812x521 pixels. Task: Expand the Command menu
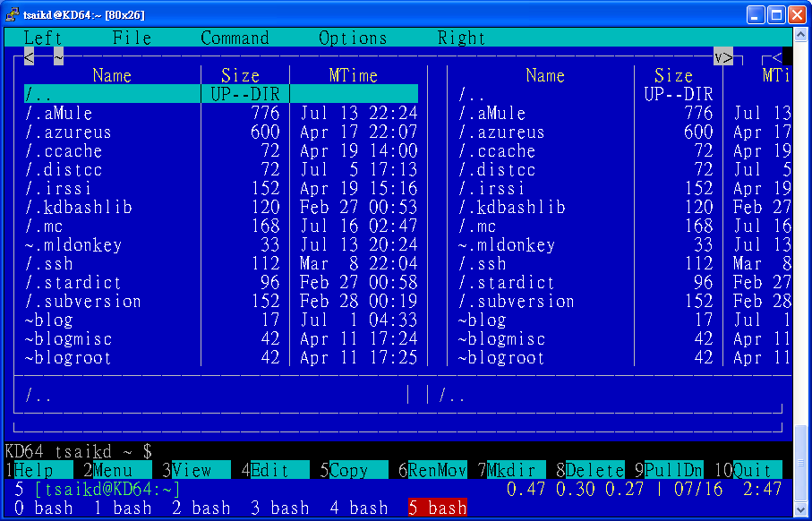235,38
